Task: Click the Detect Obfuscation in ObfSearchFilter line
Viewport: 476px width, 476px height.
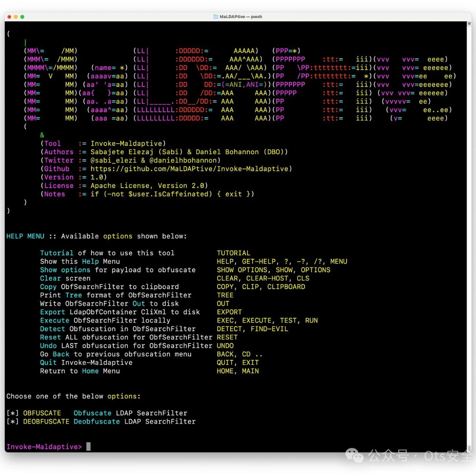Action: pyautogui.click(x=118, y=329)
